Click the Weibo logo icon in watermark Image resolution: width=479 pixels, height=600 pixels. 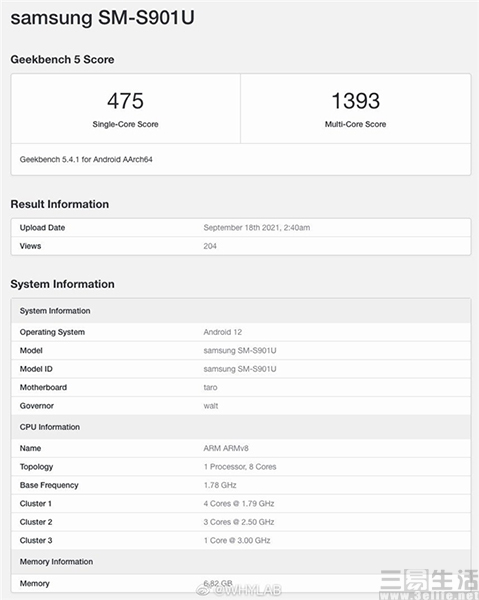(x=203, y=590)
